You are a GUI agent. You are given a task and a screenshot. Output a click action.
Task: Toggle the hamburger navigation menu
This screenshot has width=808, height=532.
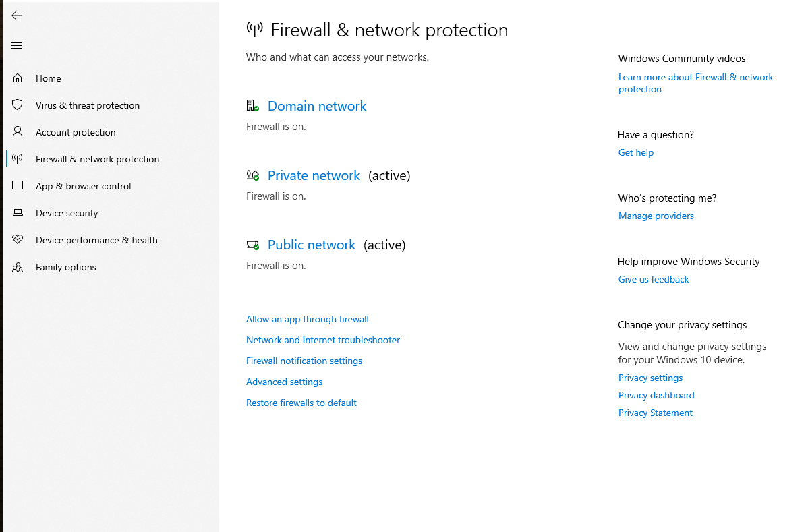point(18,46)
